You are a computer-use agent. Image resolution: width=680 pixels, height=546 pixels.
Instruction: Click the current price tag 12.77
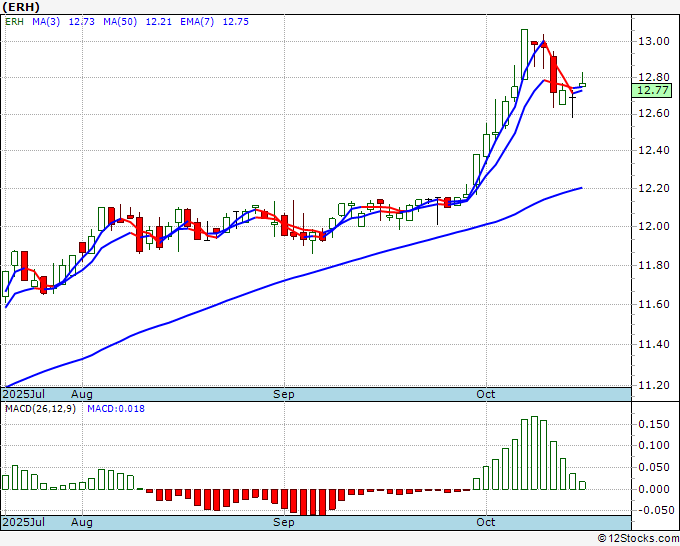(651, 91)
